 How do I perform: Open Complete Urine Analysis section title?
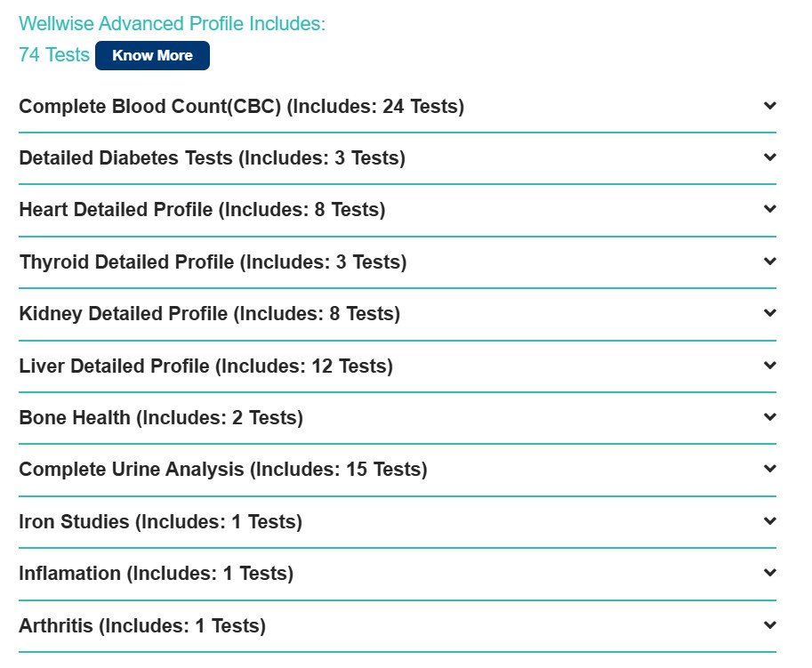(x=223, y=470)
